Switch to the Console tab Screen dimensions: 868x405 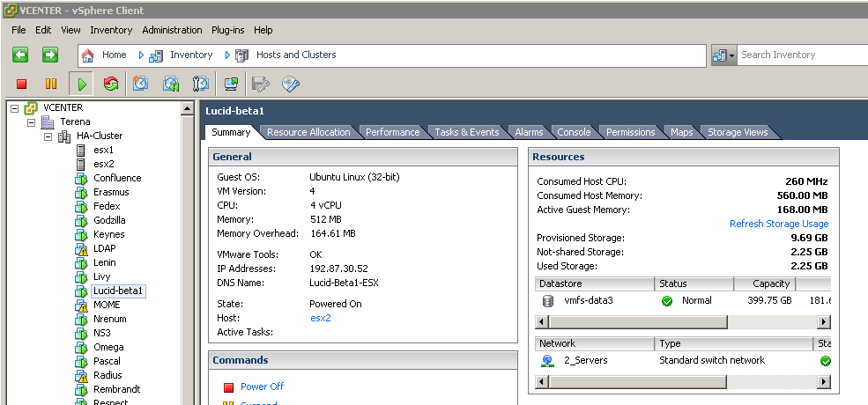click(x=574, y=132)
